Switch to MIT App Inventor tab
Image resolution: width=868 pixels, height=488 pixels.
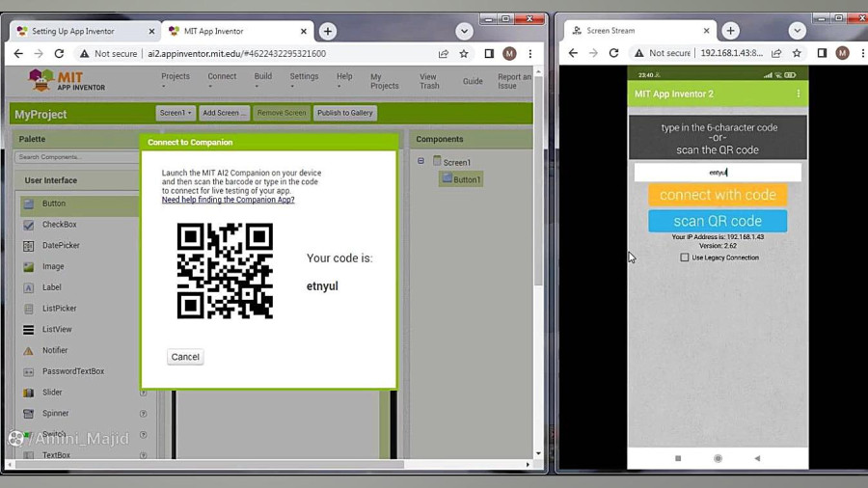coord(238,32)
